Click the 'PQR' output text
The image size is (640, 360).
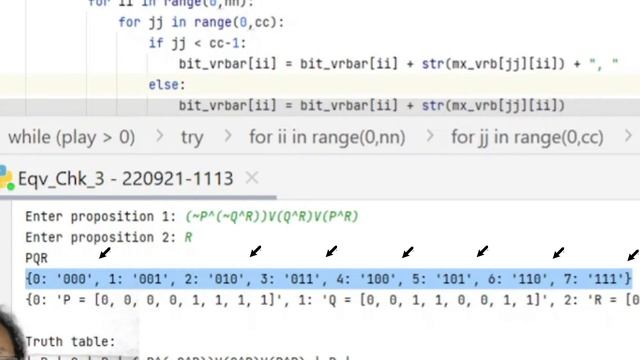pyautogui.click(x=37, y=258)
